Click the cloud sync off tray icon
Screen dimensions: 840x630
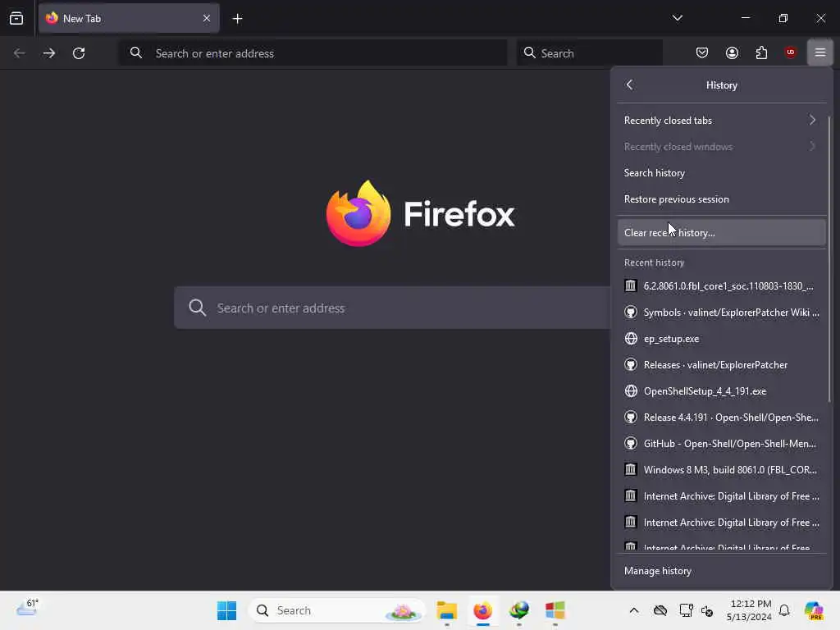click(x=660, y=610)
